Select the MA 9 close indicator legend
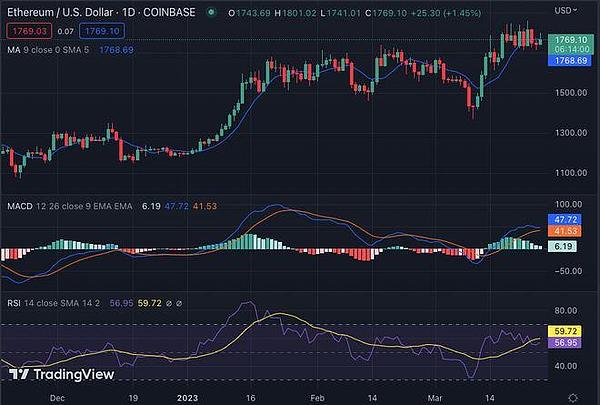This screenshot has height=405, width=600. (48, 50)
